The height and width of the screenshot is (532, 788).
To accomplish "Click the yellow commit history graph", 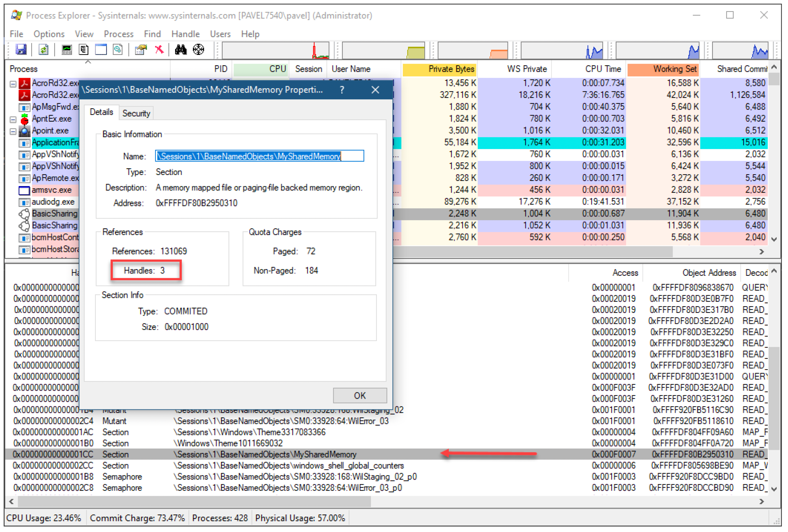I will click(x=384, y=51).
